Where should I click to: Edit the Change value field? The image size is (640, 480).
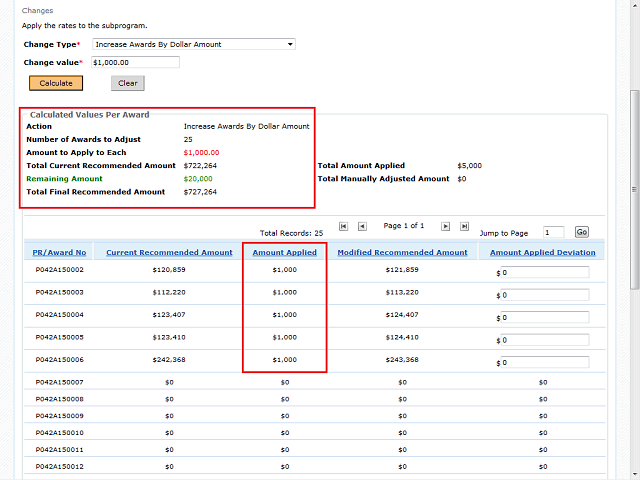(135, 62)
